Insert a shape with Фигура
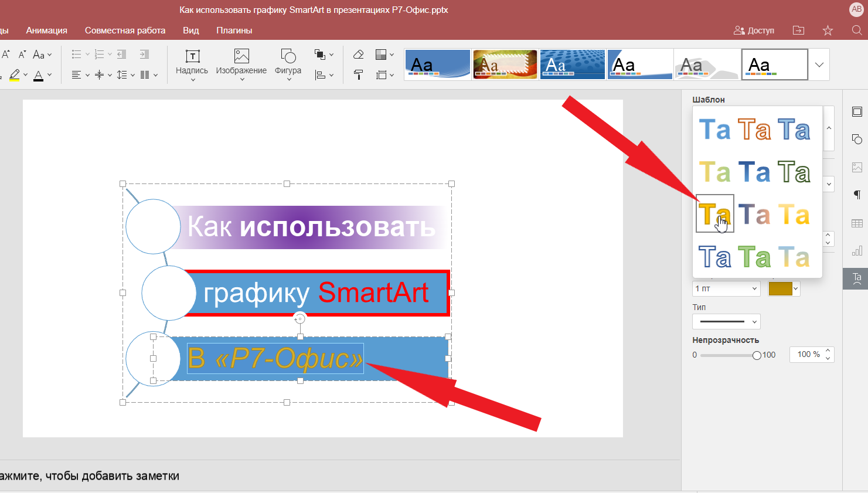 288,65
